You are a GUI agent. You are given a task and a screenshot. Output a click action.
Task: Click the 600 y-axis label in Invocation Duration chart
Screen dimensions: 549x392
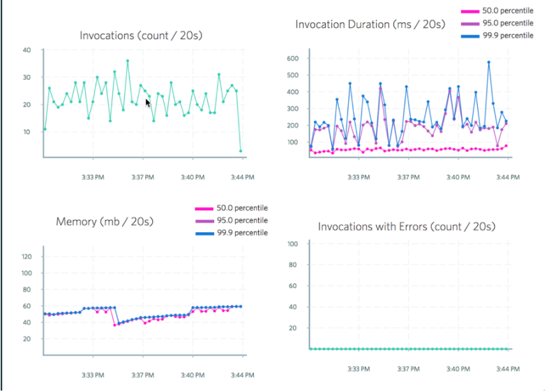pos(293,59)
